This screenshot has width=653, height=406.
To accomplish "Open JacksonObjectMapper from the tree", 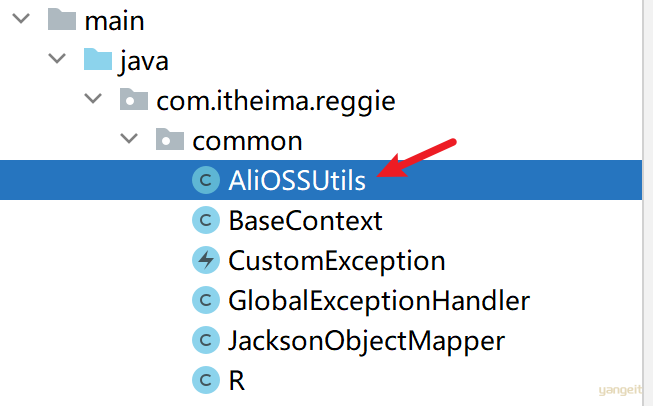I will point(366,341).
